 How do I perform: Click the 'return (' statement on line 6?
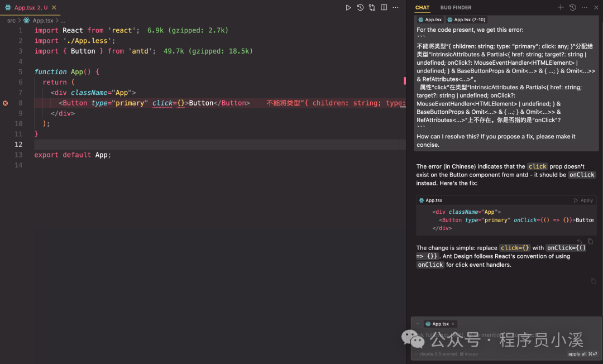click(59, 82)
